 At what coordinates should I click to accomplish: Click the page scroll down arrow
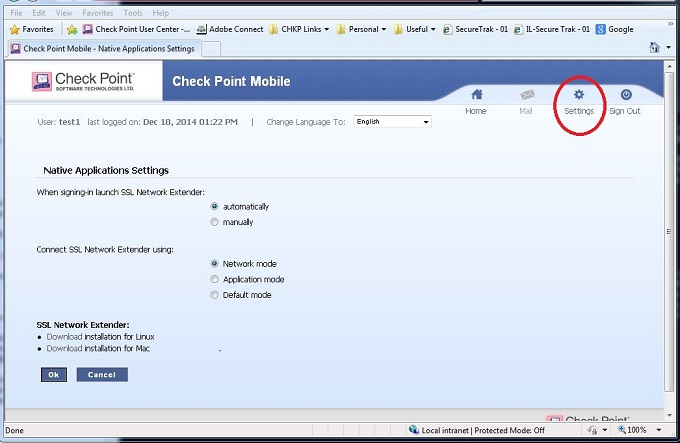pyautogui.click(x=669, y=415)
